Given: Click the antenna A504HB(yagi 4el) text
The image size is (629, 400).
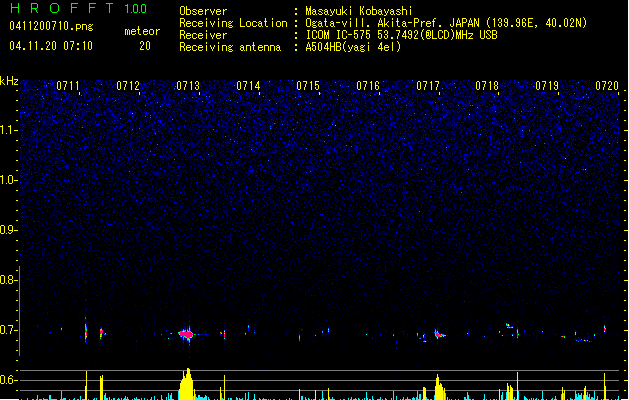Looking at the screenshot, I should coord(353,47).
